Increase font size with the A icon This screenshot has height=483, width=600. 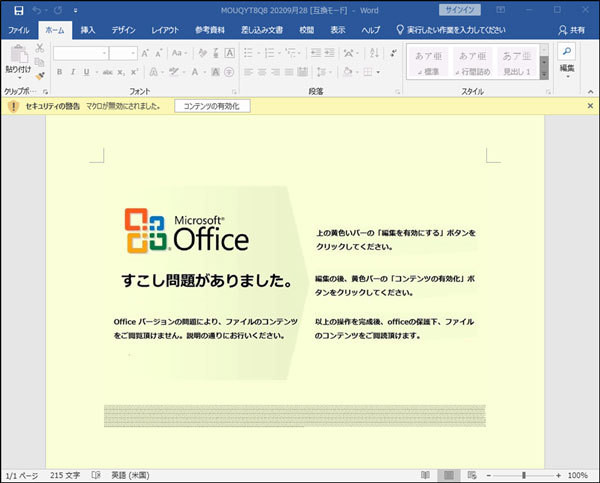pyautogui.click(x=145, y=53)
